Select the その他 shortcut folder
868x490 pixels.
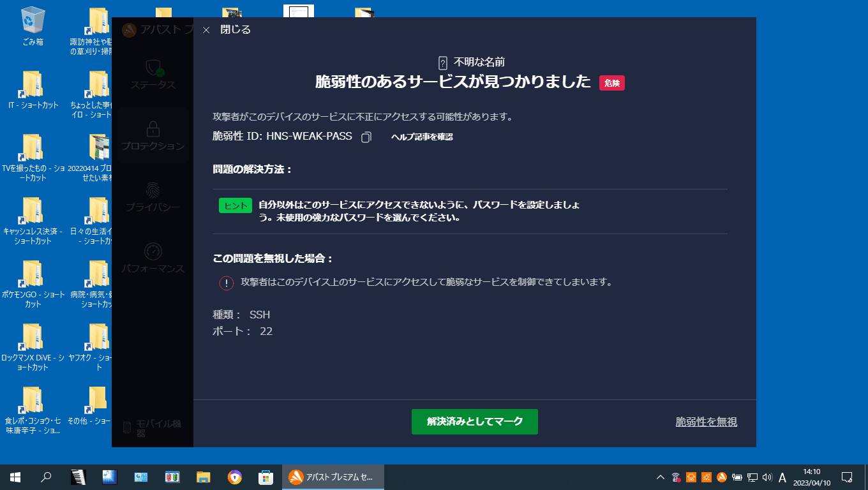(91, 406)
